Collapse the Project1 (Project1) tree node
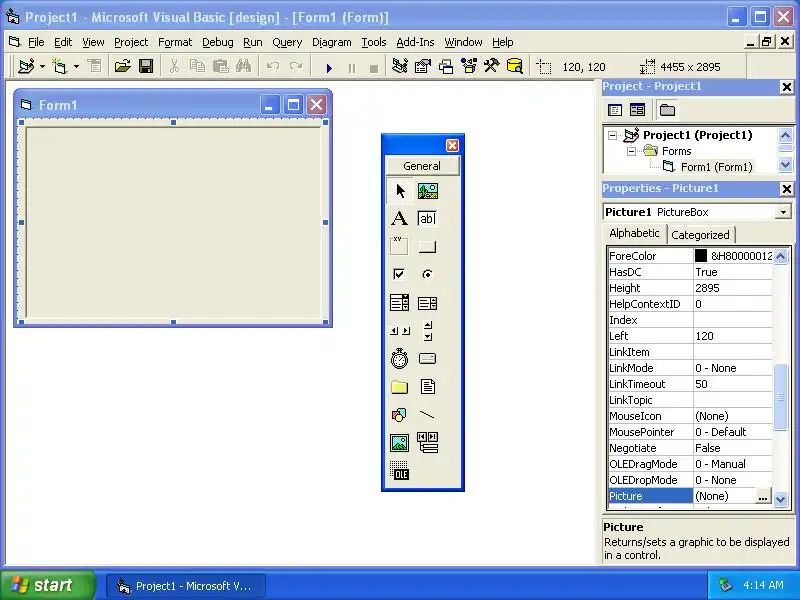The image size is (800, 600). [612, 135]
